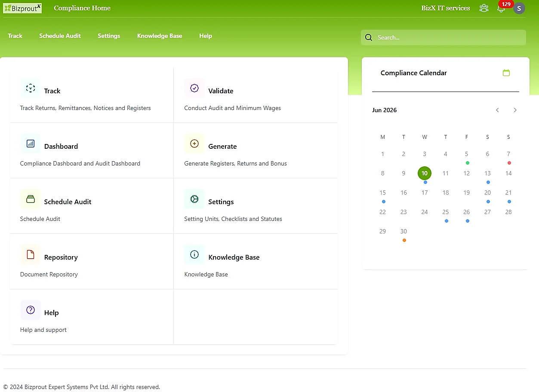539x392 pixels.
Task: Click the Compliance Home header title
Action: pyautogui.click(x=82, y=8)
